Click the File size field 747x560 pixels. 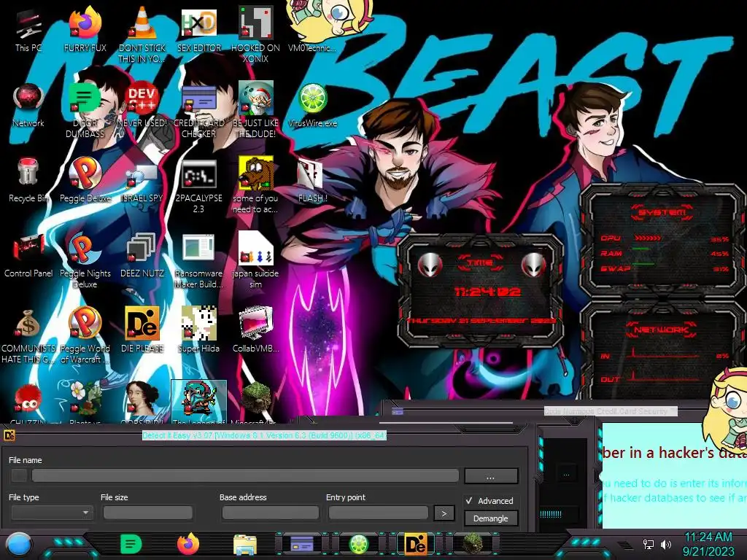pos(147,513)
